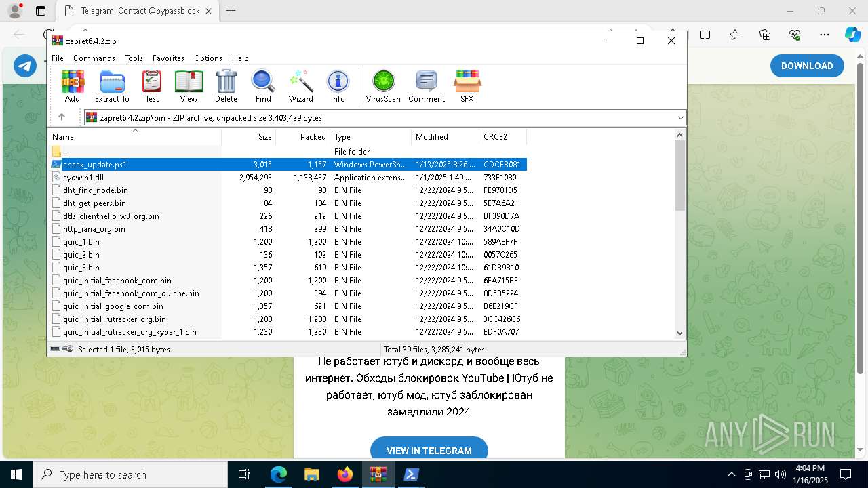The width and height of the screenshot is (868, 488).
Task: Open the notifications action center
Action: coord(846,474)
